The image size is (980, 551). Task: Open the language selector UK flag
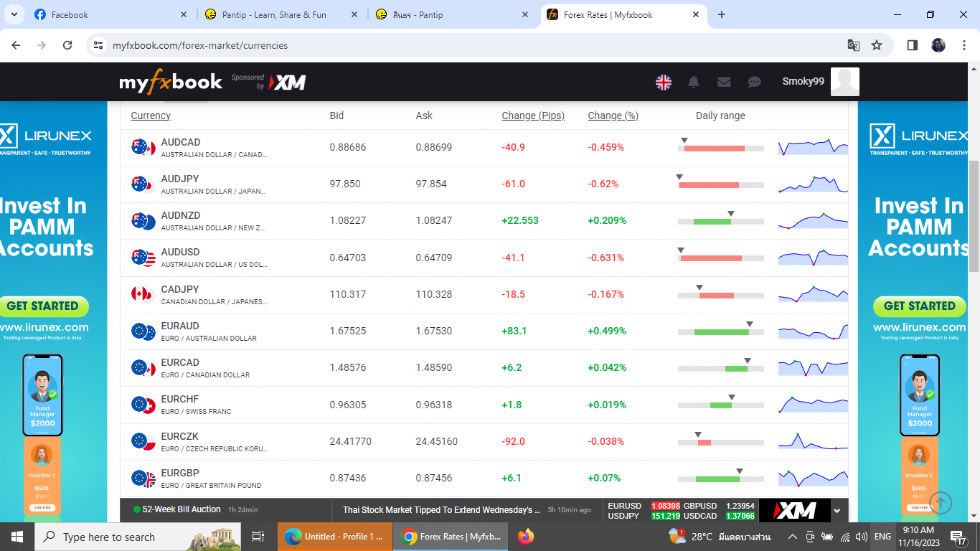[x=664, y=83]
